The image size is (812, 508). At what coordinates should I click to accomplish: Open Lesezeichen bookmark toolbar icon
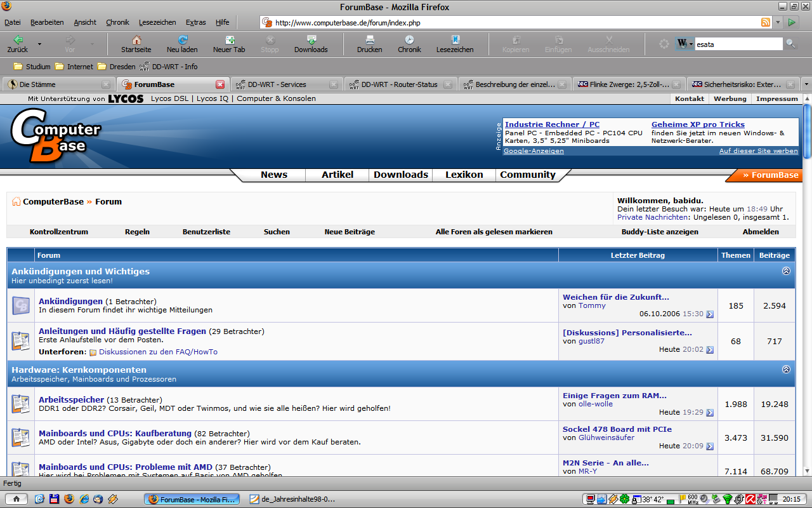[x=455, y=43]
